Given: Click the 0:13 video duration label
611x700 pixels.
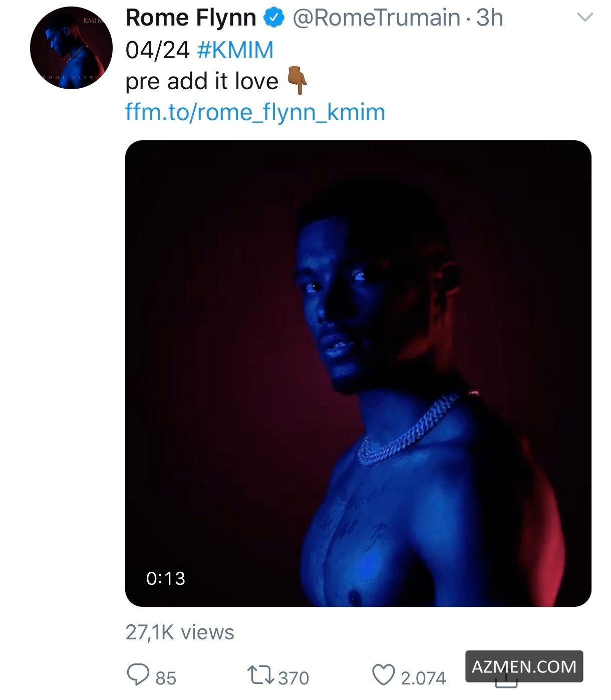Looking at the screenshot, I should click(165, 578).
